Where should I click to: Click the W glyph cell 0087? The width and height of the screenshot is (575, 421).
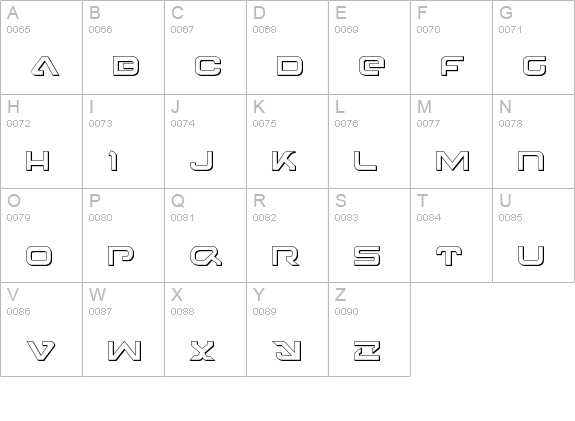coord(124,329)
